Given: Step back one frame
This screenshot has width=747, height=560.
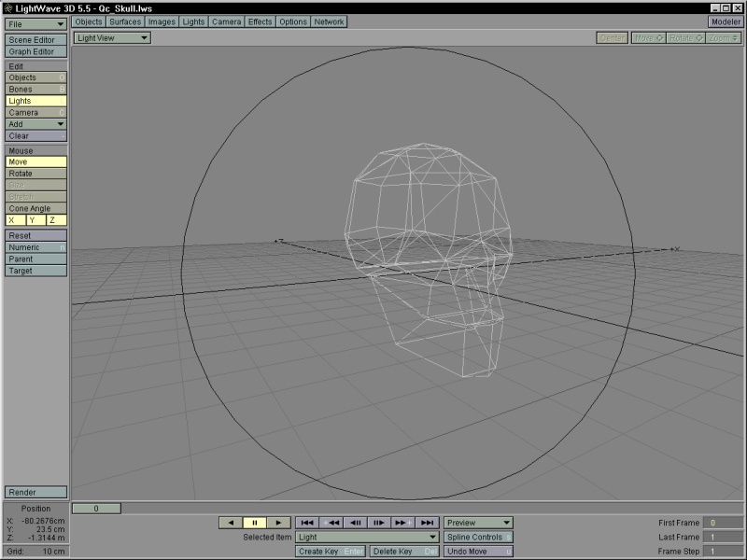Looking at the screenshot, I should [x=356, y=523].
